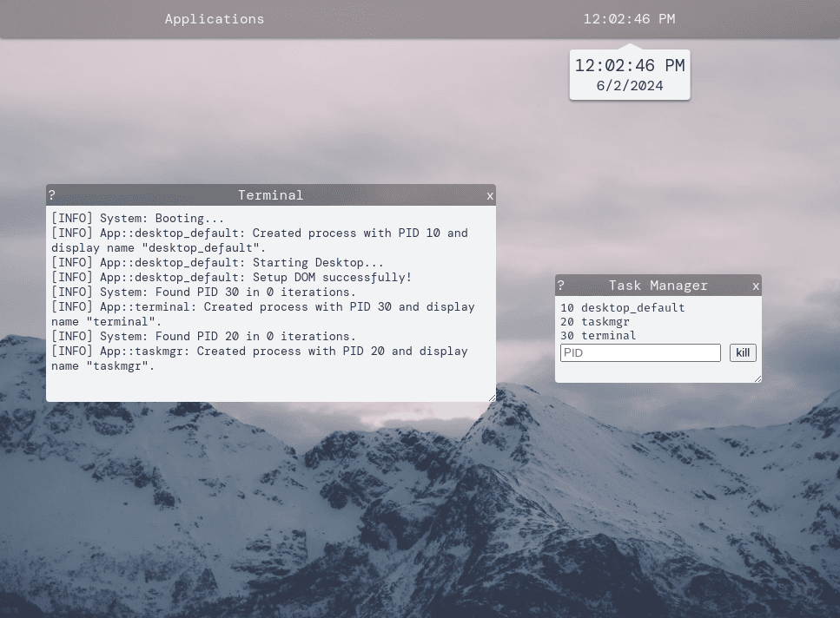Click the 'App::taskmgr: Created process' log line

(260, 358)
